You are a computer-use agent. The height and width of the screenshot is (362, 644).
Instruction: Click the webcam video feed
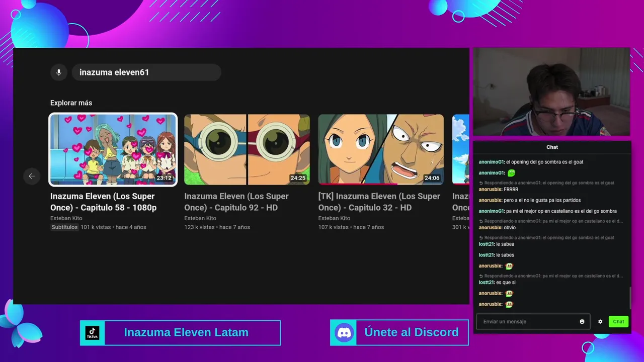pos(551,92)
